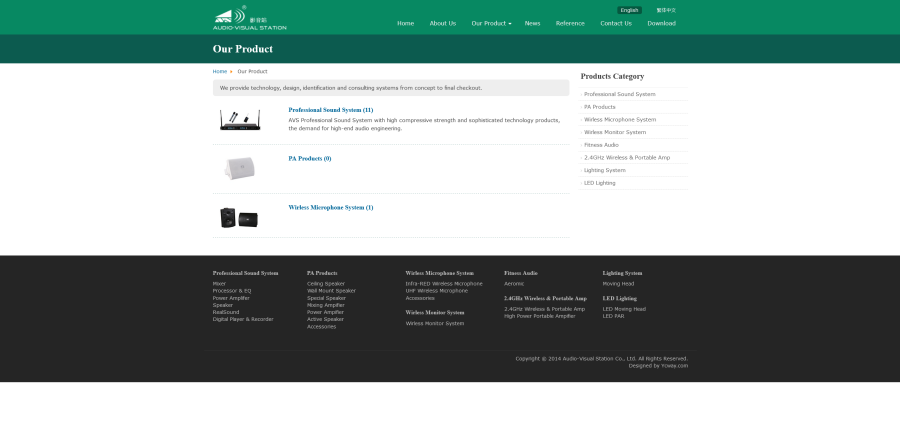Click the white PA speaker product image

coord(239,169)
